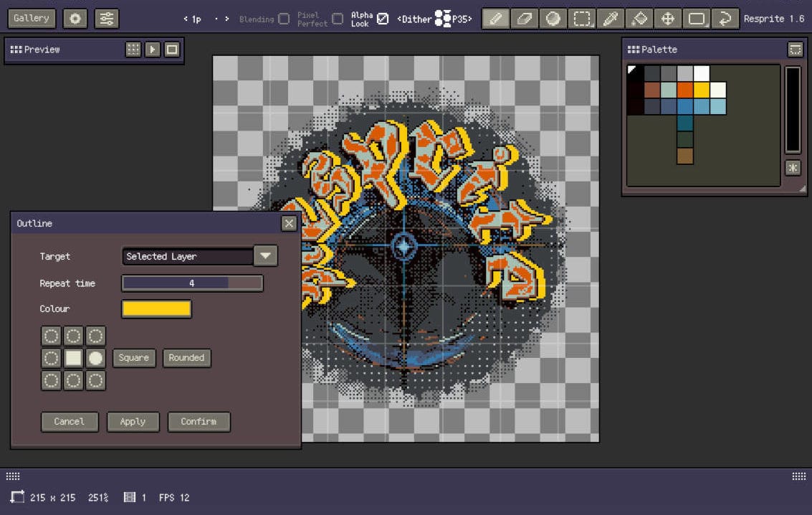812x515 pixels.
Task: Open the Gallery menu
Action: point(32,19)
